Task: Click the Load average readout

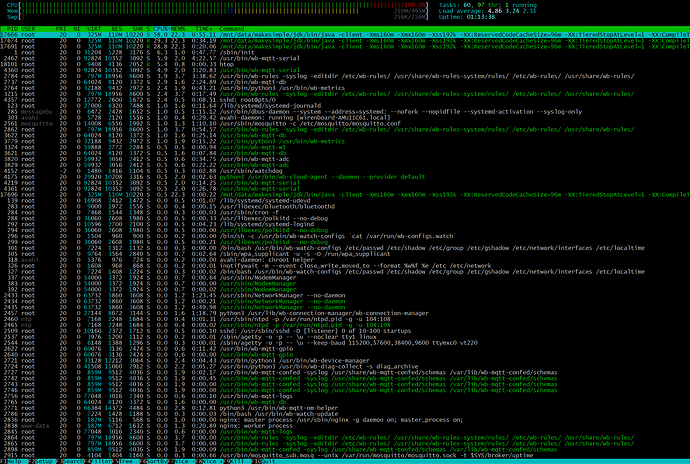Action: [x=488, y=11]
